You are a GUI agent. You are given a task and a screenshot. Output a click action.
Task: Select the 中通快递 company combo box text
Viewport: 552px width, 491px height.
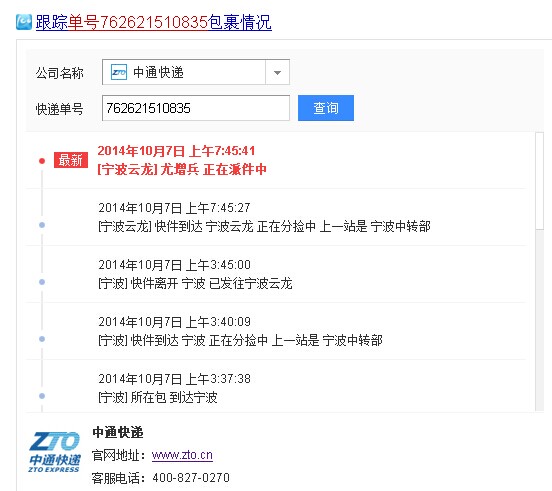(x=158, y=72)
